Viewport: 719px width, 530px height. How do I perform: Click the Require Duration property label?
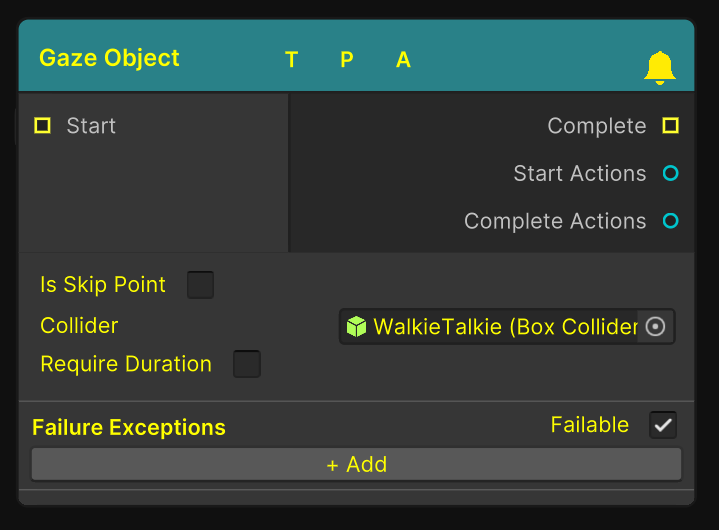[x=126, y=364]
